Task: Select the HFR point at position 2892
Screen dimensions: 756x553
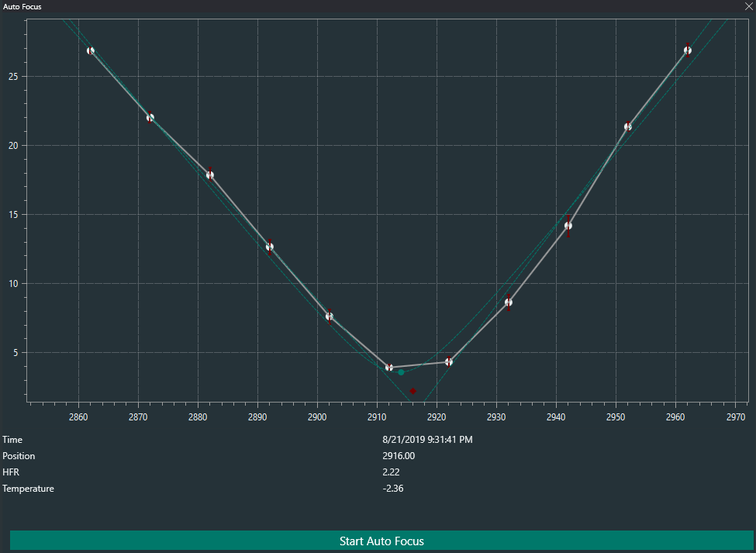Action: (x=270, y=247)
